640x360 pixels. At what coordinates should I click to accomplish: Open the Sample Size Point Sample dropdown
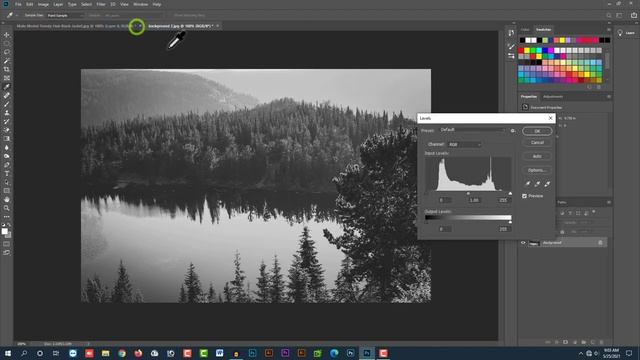[x=65, y=15]
